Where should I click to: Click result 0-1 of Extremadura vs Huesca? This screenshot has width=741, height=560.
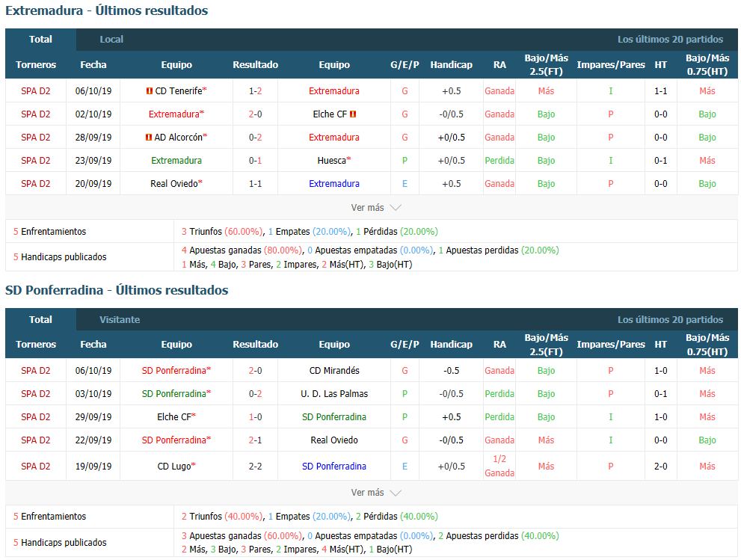tap(255, 161)
